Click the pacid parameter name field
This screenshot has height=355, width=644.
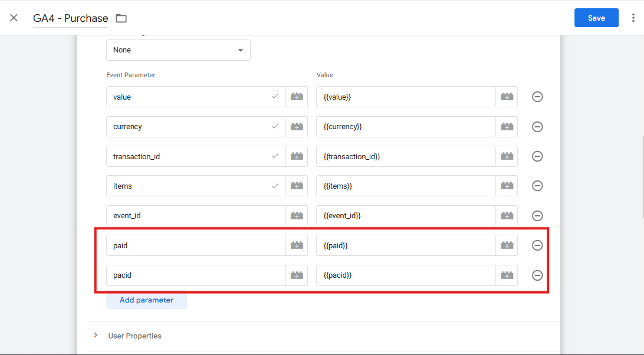(196, 275)
